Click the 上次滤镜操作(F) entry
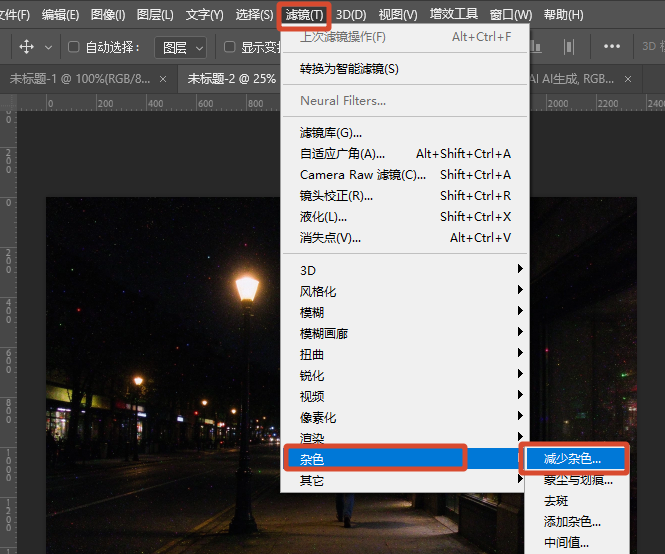665x554 pixels. tap(405, 37)
